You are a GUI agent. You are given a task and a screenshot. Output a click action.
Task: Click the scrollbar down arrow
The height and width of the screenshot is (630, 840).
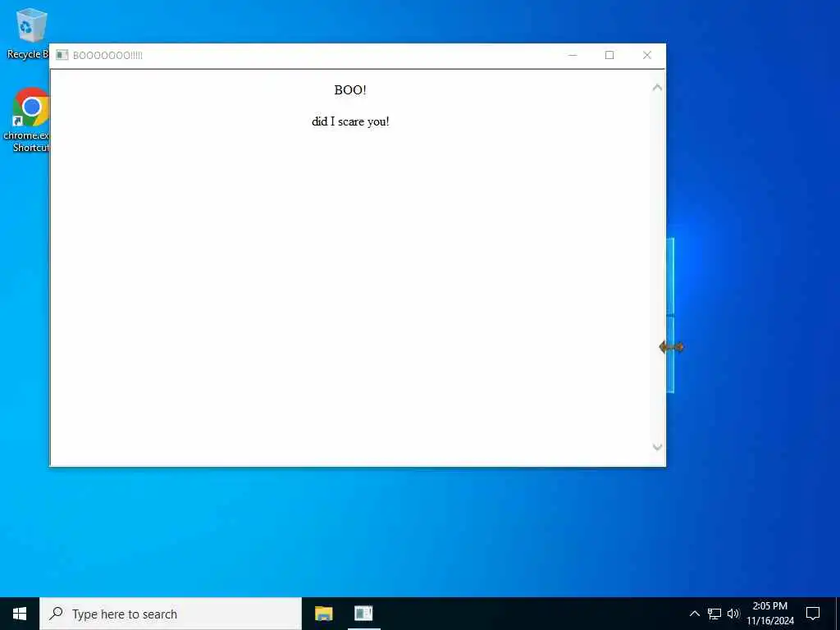click(x=657, y=447)
